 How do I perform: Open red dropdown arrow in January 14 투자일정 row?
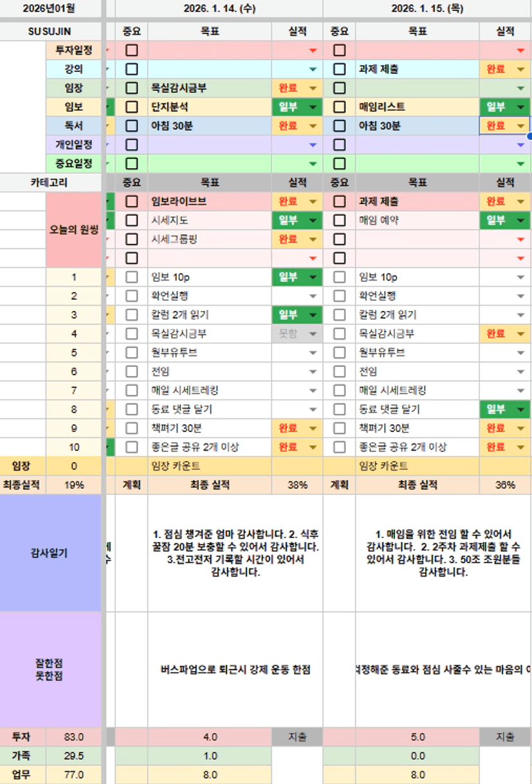coord(313,50)
